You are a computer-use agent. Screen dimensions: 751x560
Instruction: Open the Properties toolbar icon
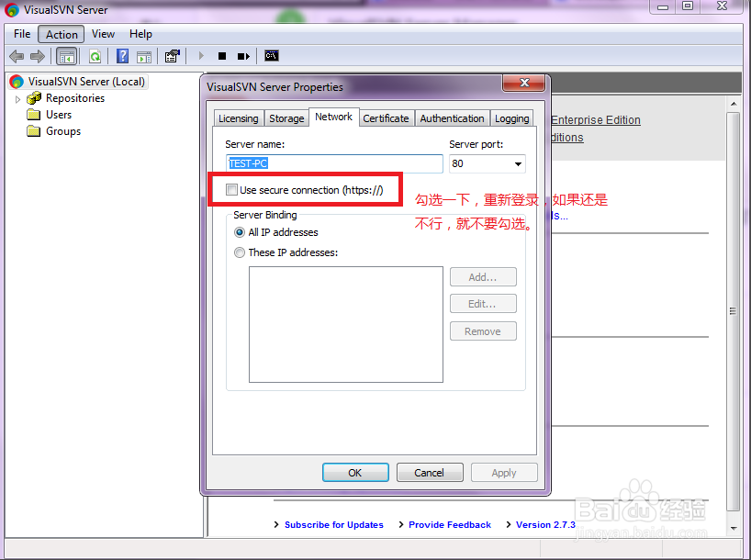172,56
